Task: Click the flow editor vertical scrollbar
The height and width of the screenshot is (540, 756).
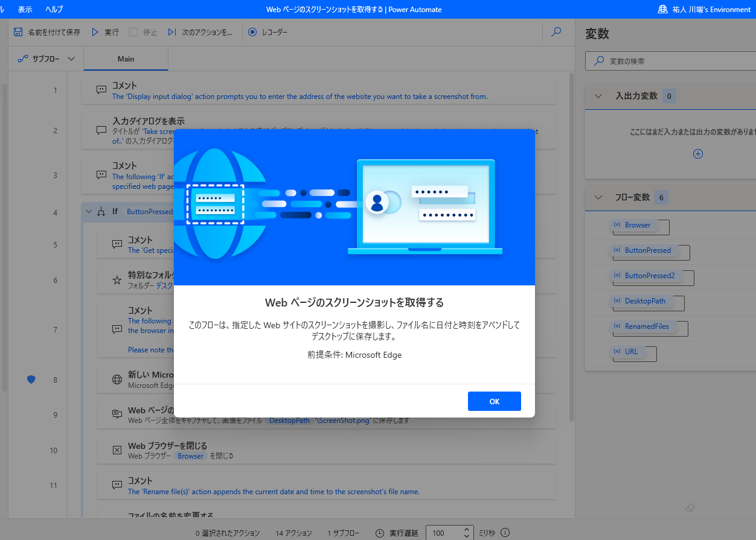Action: (571, 247)
